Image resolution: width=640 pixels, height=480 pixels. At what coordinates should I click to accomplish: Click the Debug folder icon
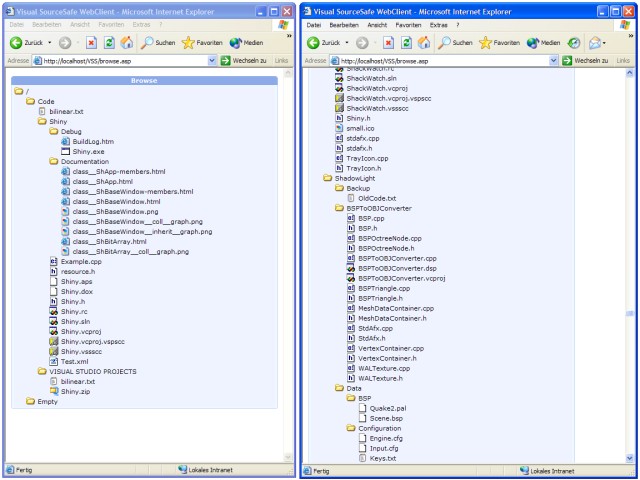(x=53, y=131)
